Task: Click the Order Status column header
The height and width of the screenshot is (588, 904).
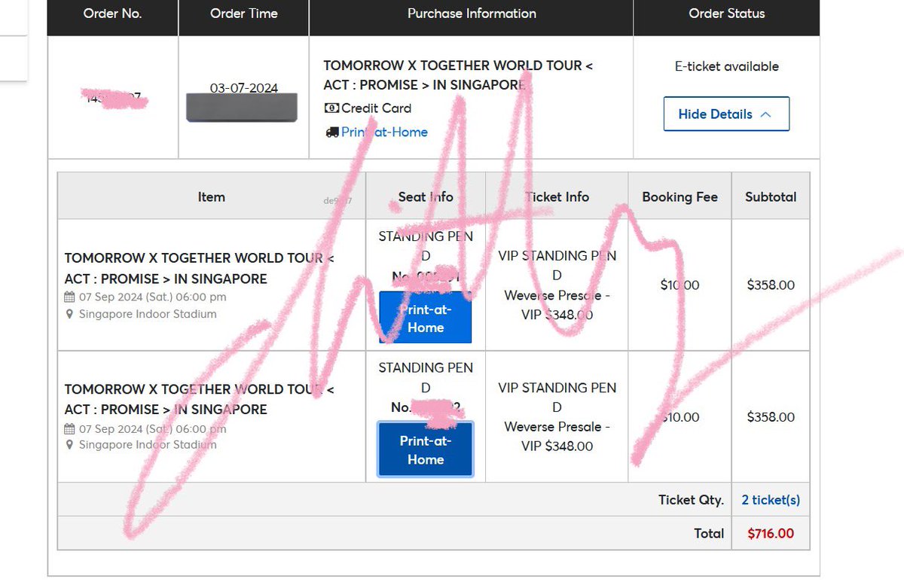Action: (726, 14)
